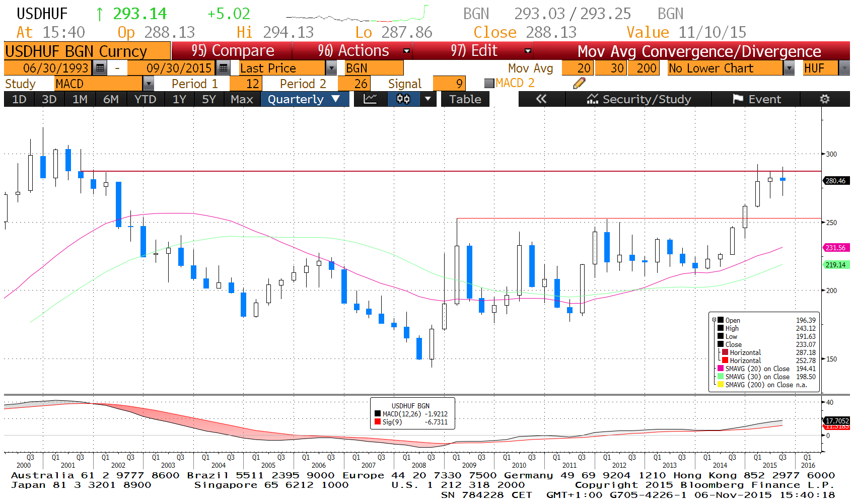Click 95) Compare menu item
Viewport: 854px width, 504px height.
(x=232, y=51)
